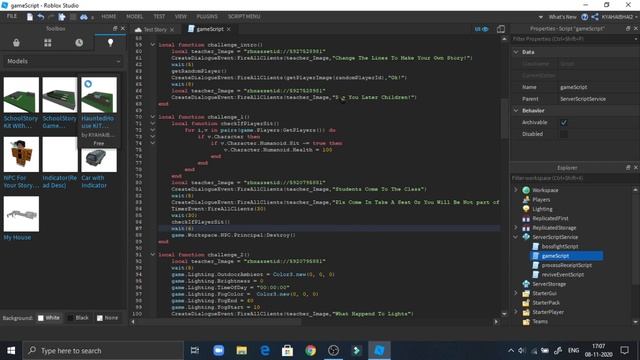640x360 pixels.
Task: Set toolbox background to None
Action: [x=107, y=318]
